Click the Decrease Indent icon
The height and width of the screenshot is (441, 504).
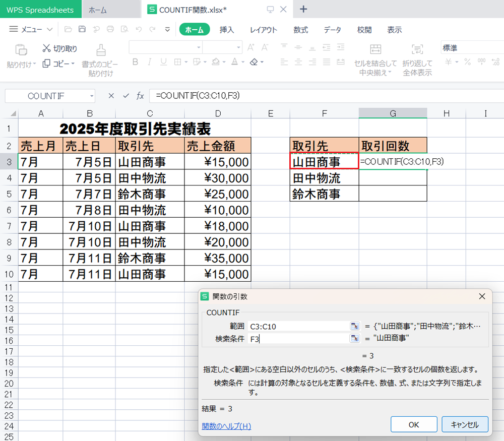327,47
